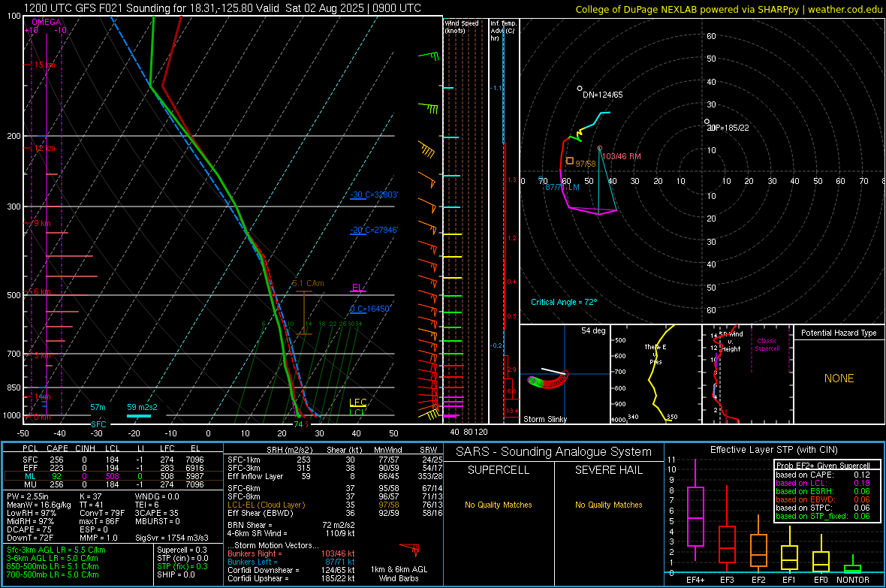
Task: Click the Bunkers Right = 103/46 kt line
Action: coord(291,553)
